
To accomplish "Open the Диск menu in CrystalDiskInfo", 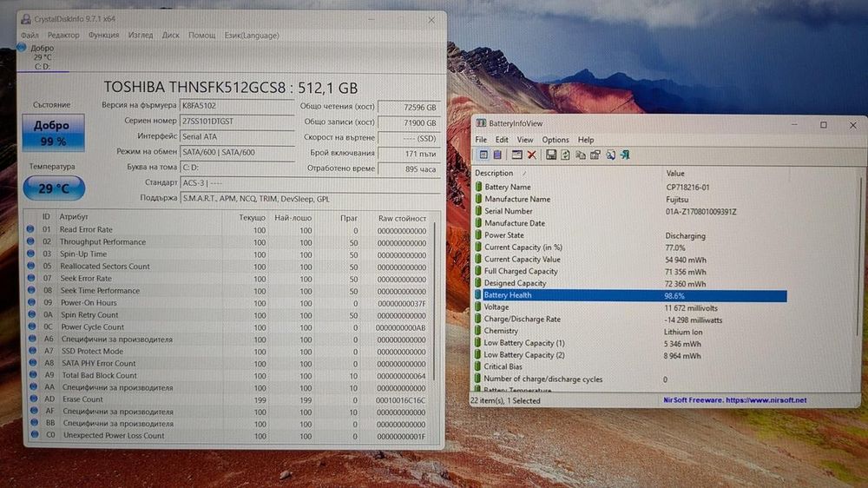I will click(x=170, y=35).
